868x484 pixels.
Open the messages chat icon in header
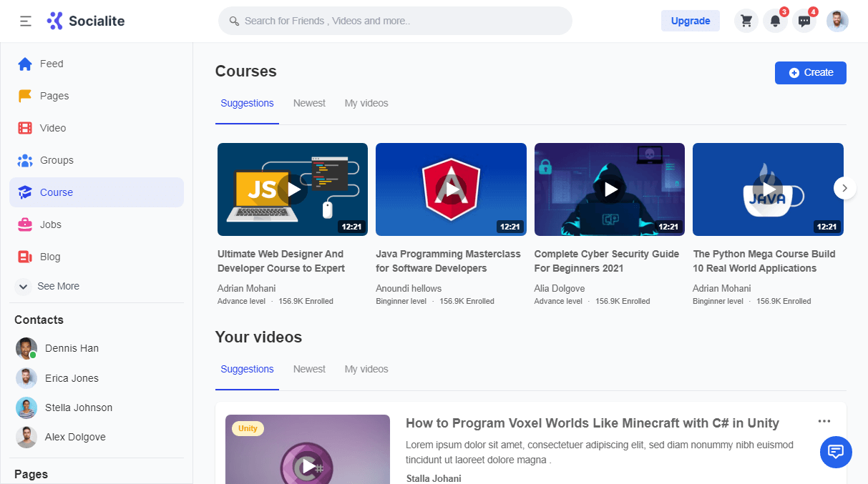tap(804, 21)
